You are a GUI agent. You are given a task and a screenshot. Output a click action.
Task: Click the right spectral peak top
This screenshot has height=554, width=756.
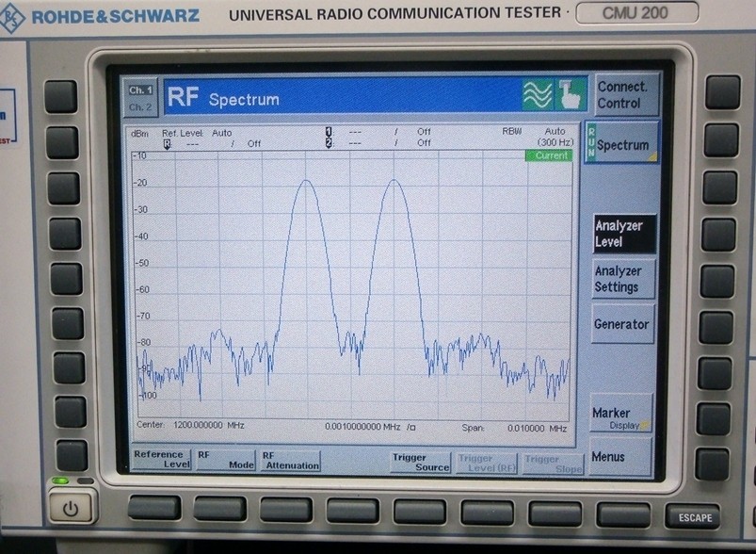pos(394,180)
